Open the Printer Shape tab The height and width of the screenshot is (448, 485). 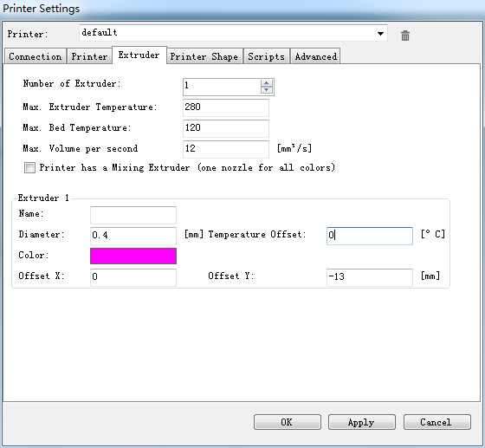coord(204,56)
